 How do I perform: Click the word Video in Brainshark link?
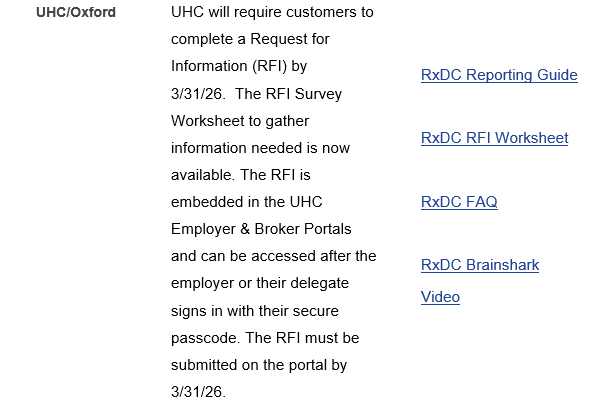[440, 297]
